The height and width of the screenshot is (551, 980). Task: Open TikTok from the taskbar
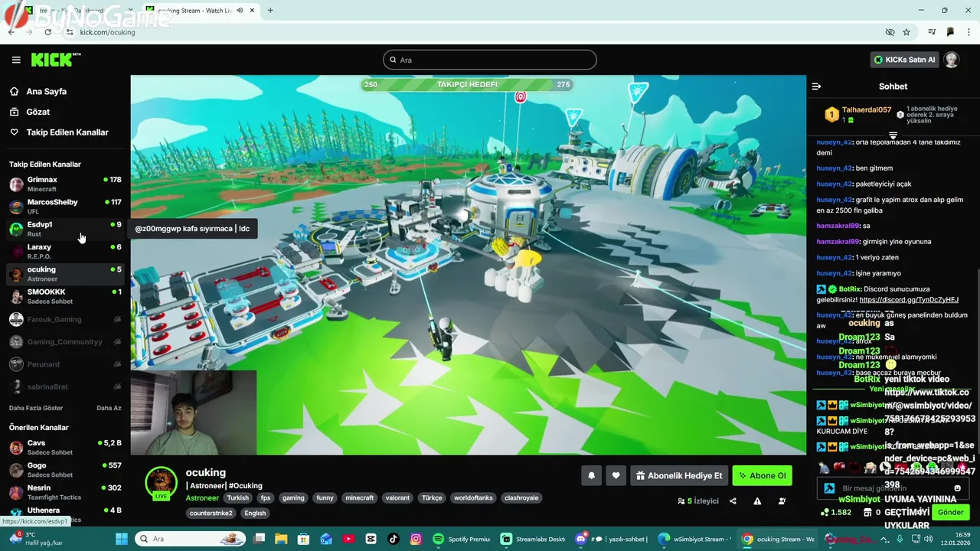click(394, 539)
